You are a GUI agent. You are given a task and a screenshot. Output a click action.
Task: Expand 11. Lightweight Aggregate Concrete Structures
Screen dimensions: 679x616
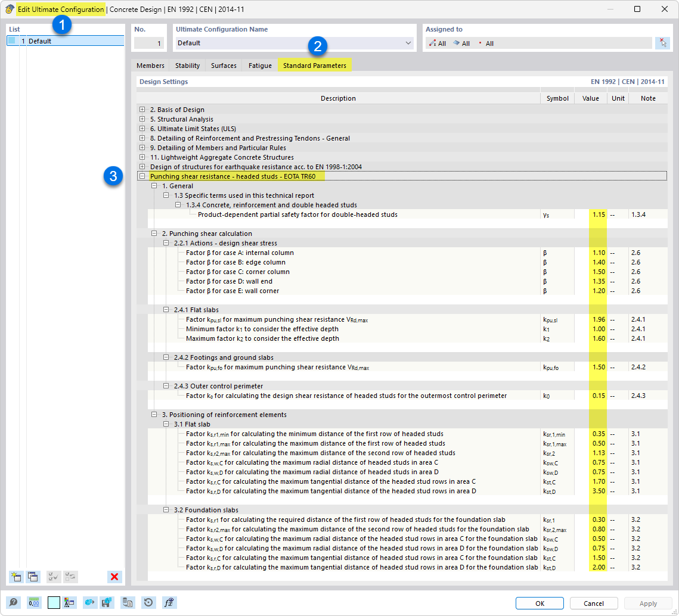coord(142,157)
